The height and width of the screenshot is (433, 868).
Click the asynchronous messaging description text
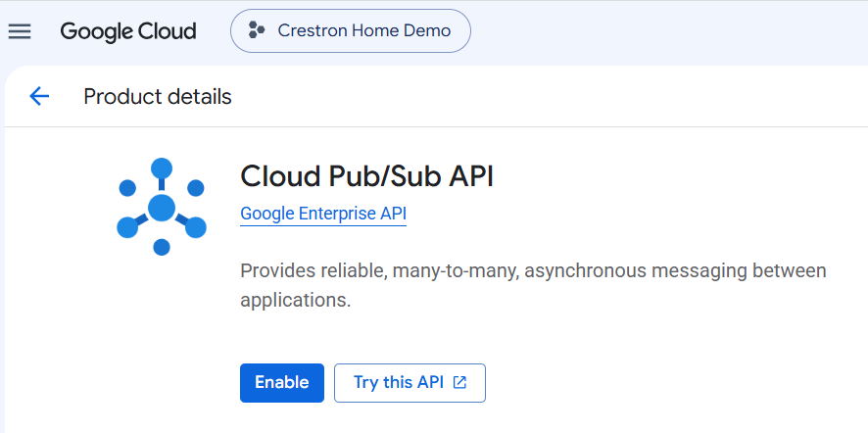533,286
